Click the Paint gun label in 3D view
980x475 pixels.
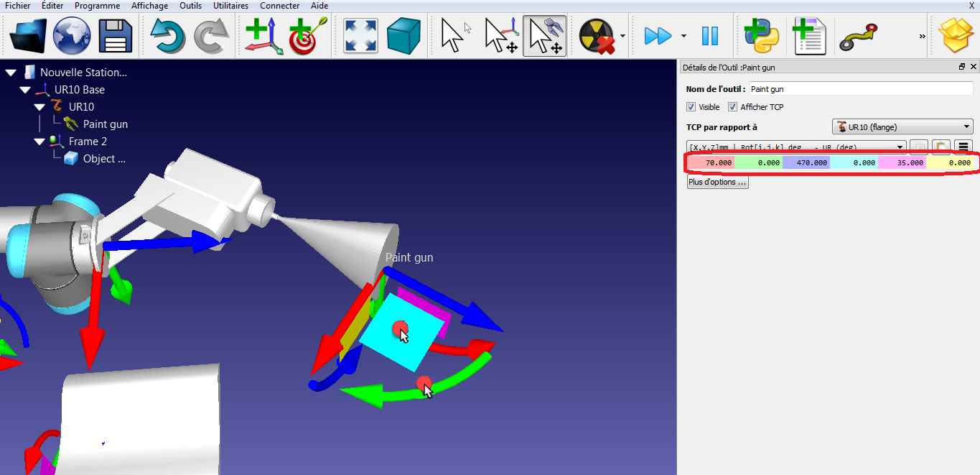409,257
